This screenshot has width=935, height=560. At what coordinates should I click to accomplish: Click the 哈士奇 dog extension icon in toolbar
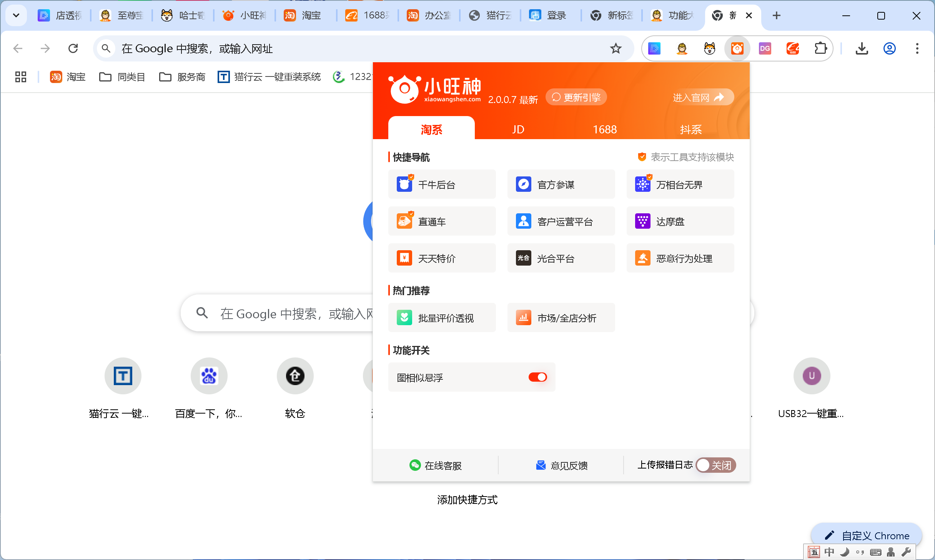pyautogui.click(x=709, y=48)
